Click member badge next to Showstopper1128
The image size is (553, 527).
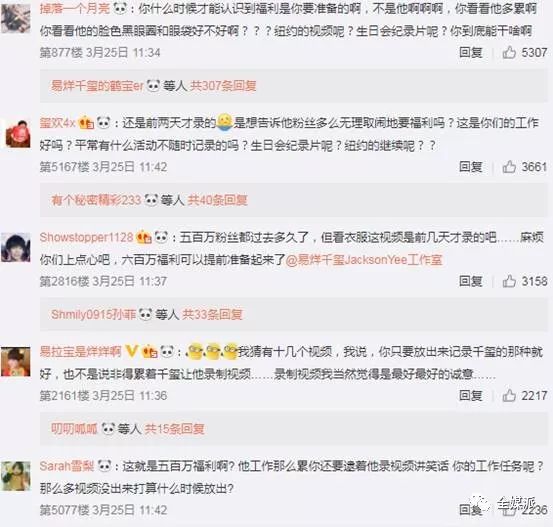(144, 237)
